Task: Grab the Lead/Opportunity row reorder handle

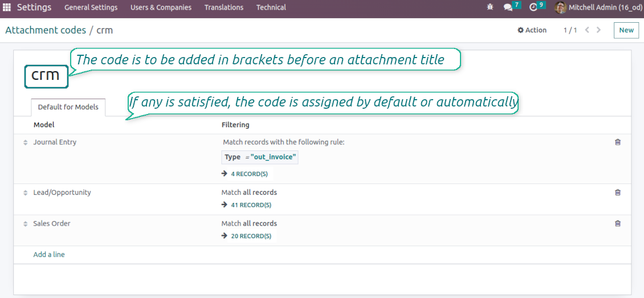Action: (25, 193)
